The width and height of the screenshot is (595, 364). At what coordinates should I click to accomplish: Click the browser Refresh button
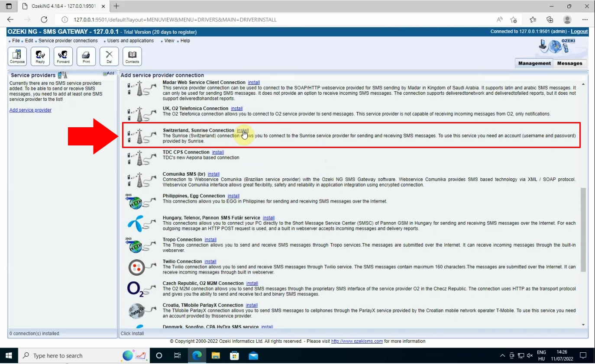pos(44,19)
